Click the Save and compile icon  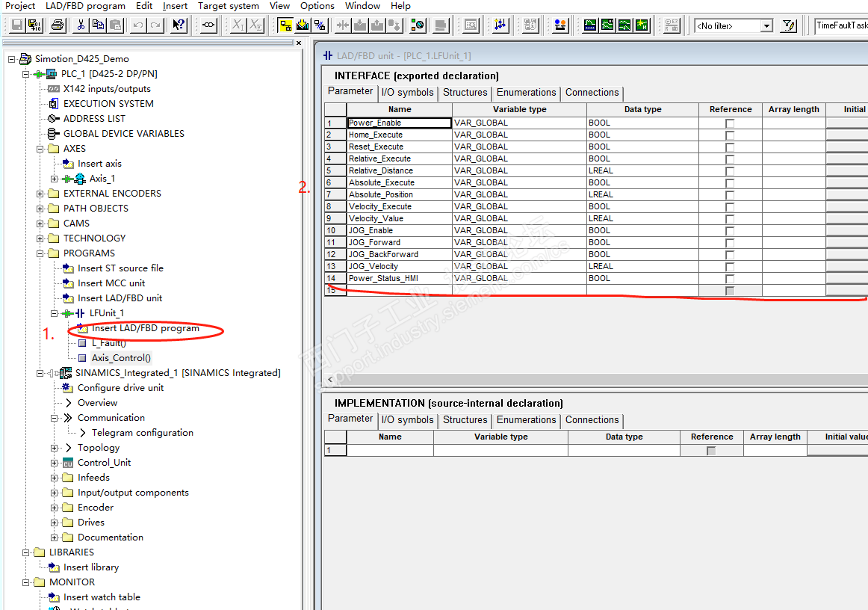tap(34, 25)
